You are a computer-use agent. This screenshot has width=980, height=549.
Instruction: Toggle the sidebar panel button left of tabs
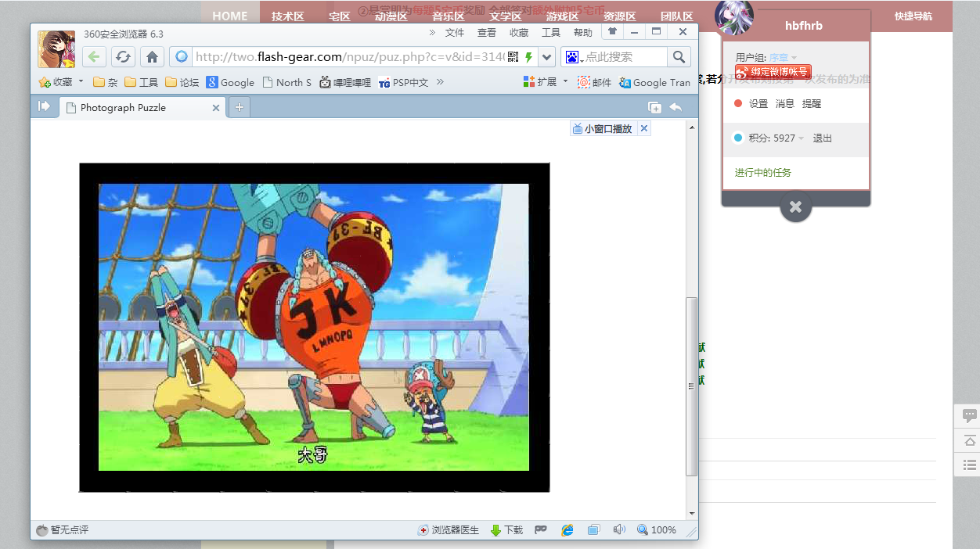coord(45,106)
